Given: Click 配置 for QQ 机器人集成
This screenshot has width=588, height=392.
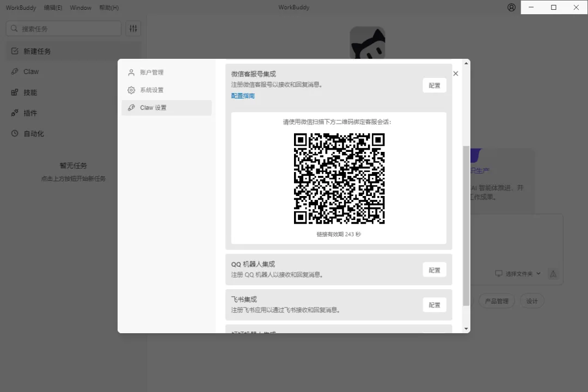Looking at the screenshot, I should 434,270.
